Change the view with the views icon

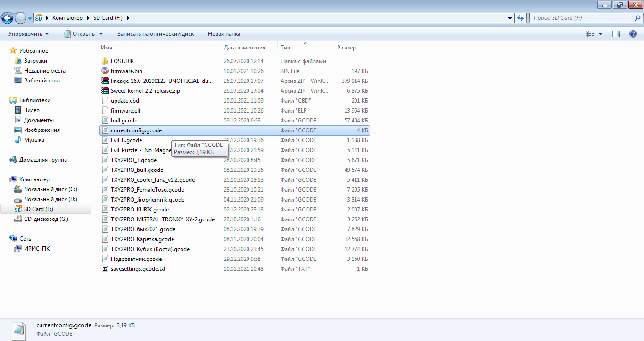click(x=590, y=34)
